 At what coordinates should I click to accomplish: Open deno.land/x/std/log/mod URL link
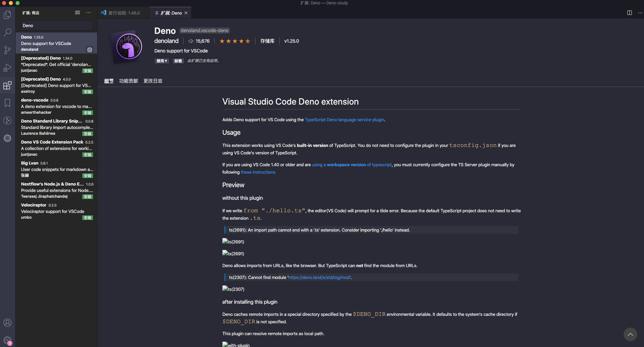[319, 278]
